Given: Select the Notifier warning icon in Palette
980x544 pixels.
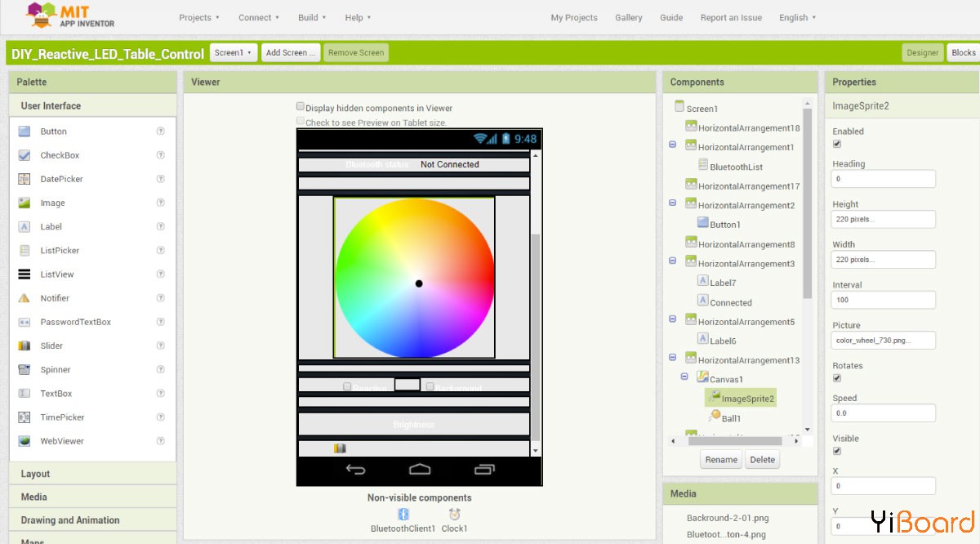Looking at the screenshot, I should (24, 298).
